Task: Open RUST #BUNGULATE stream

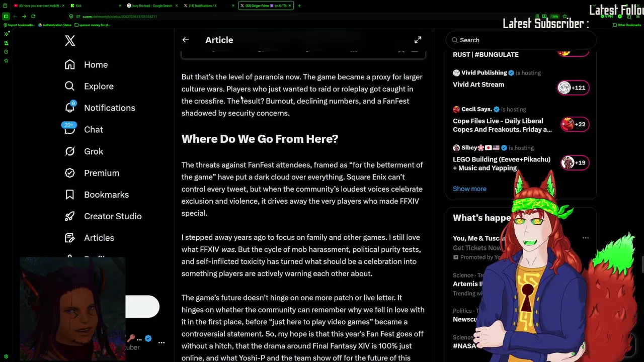Action: (x=486, y=54)
